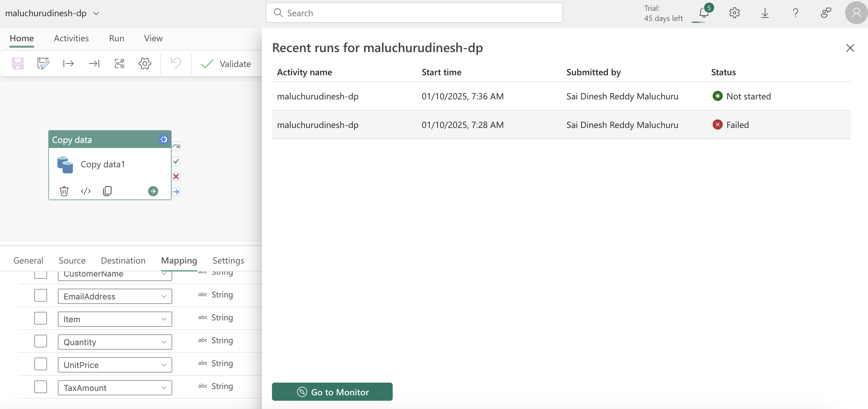This screenshot has width=868, height=409.
Task: Open the Source tab of activity
Action: click(72, 260)
